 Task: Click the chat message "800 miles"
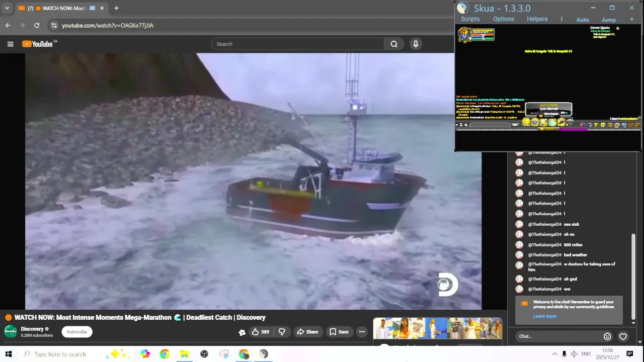click(x=573, y=245)
